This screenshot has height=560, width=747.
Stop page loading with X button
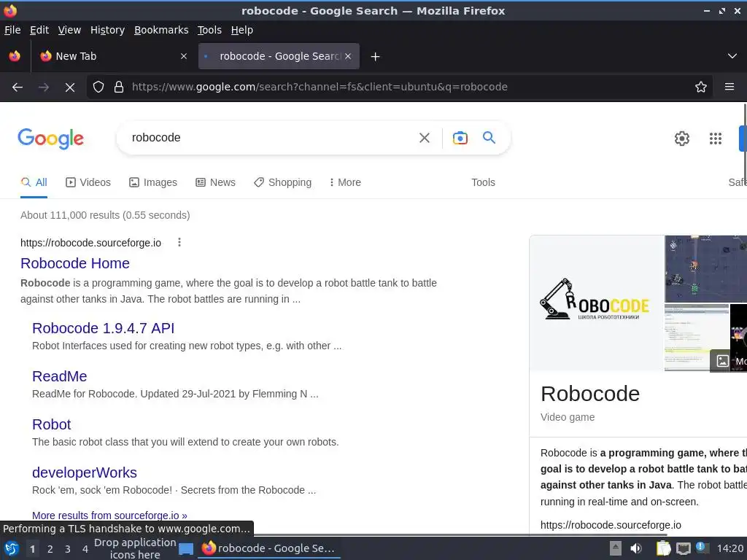[70, 87]
